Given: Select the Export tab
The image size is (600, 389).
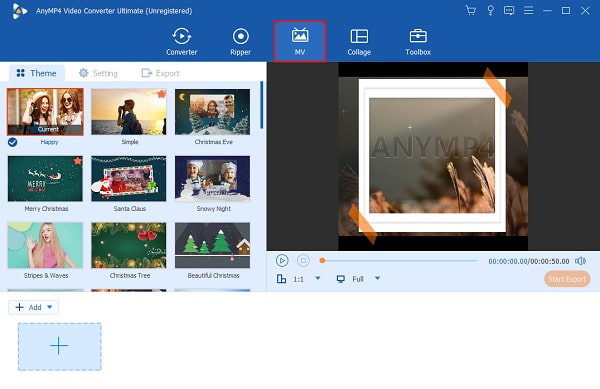Looking at the screenshot, I should coord(160,73).
